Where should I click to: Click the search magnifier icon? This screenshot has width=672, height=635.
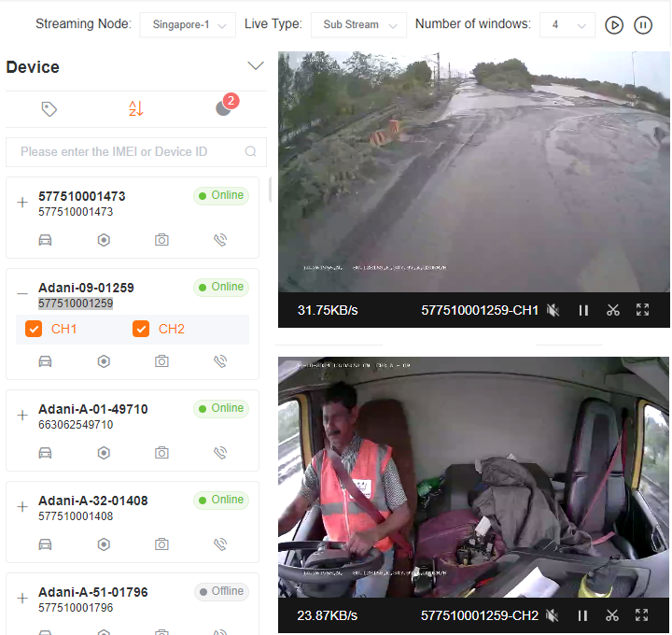250,151
